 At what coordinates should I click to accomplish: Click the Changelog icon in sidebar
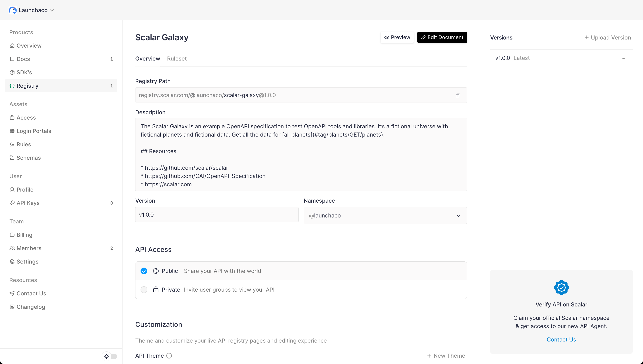12,307
